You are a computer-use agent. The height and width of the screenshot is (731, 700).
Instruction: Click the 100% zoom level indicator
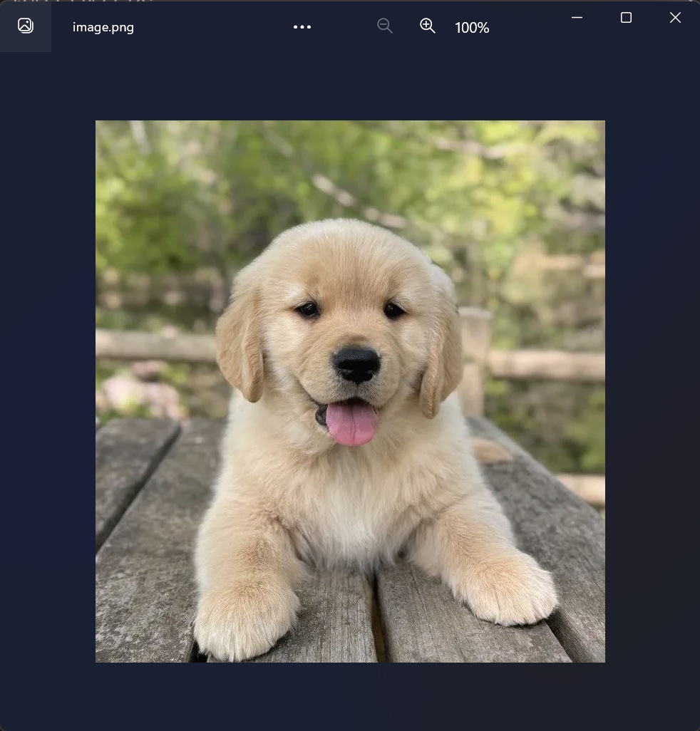[472, 28]
